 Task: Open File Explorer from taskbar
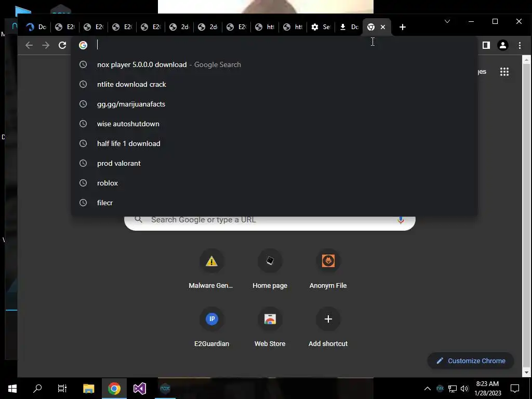pyautogui.click(x=88, y=389)
